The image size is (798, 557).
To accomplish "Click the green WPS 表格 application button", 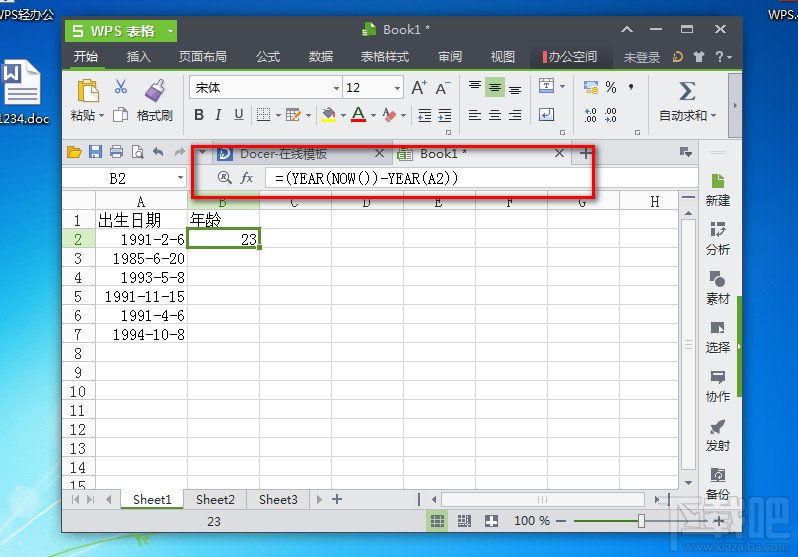I will click(x=121, y=31).
